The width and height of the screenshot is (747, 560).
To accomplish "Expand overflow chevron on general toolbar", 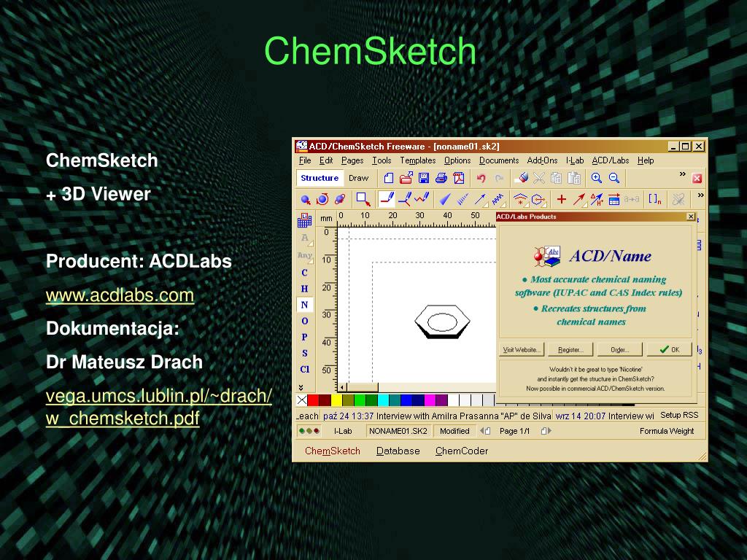I will (683, 174).
